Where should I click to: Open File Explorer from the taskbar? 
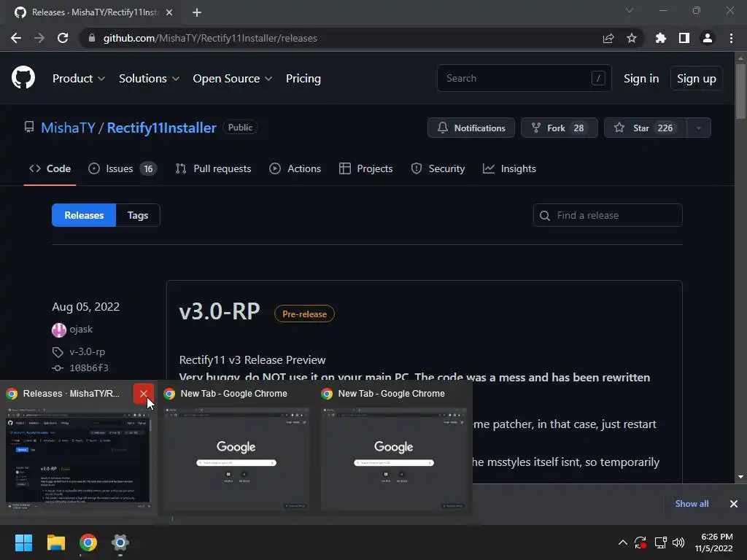click(x=55, y=542)
